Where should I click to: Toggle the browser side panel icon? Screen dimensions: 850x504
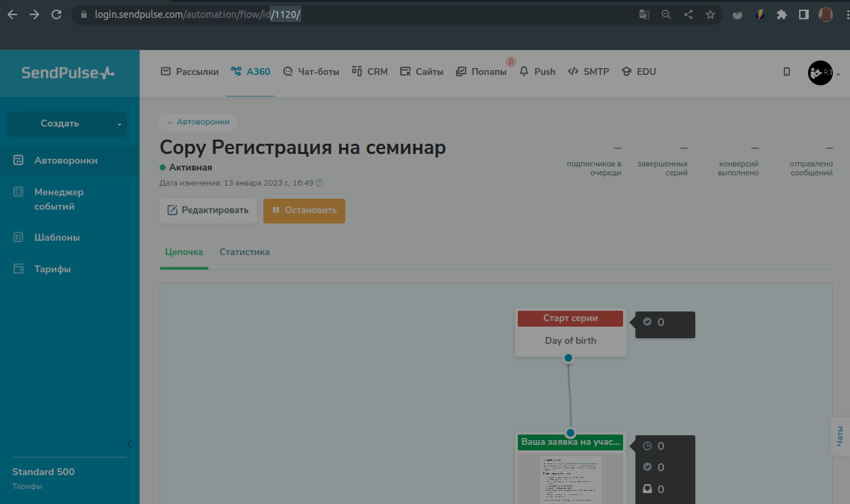click(803, 14)
